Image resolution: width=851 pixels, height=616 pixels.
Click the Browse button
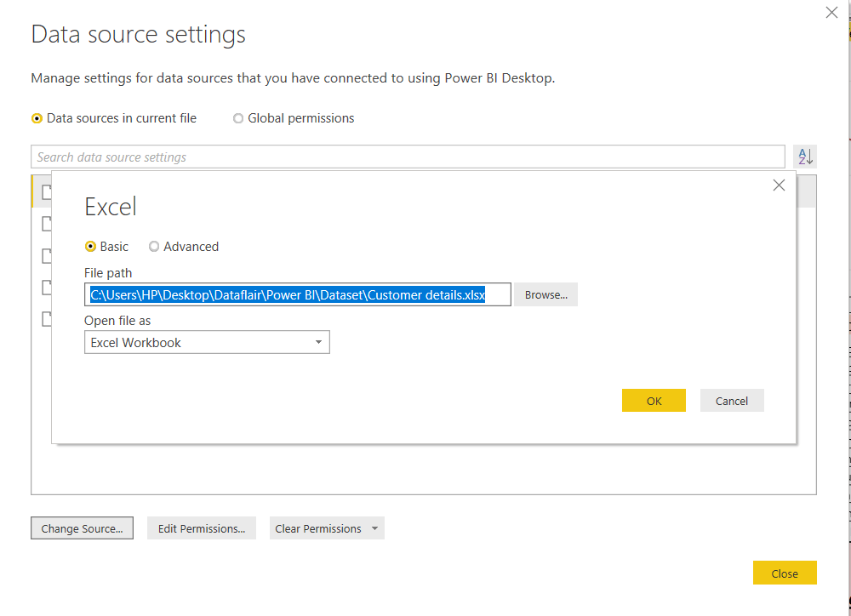pyautogui.click(x=545, y=294)
